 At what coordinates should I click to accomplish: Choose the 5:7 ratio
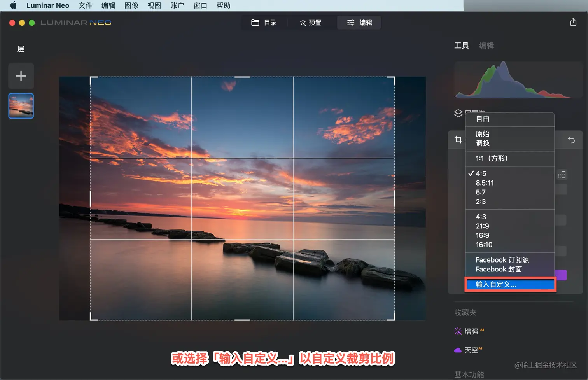tap(510, 192)
